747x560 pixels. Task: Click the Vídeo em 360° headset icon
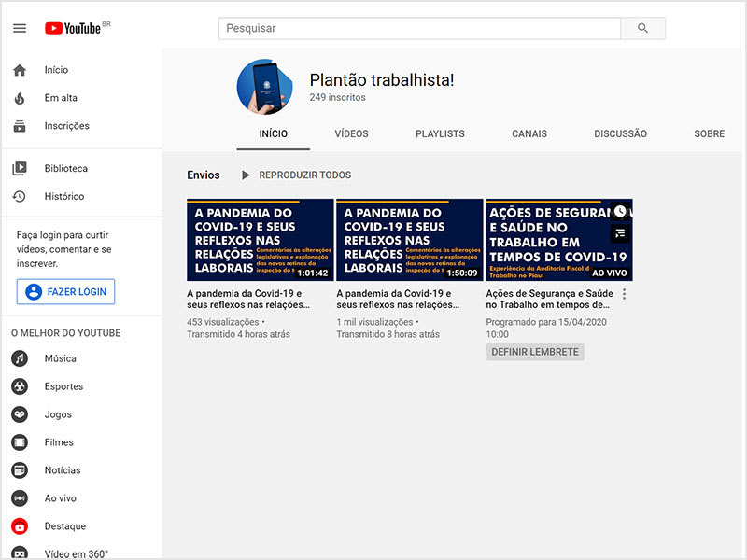point(20,553)
